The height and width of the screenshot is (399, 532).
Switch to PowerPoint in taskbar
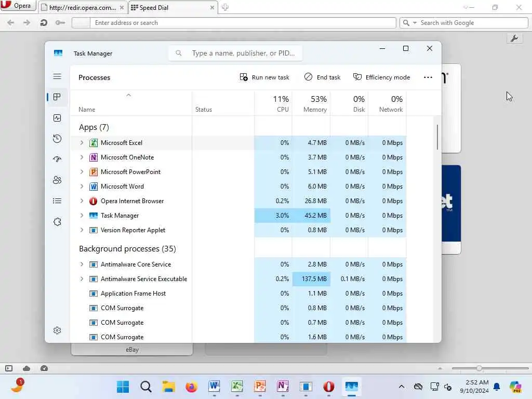pos(260,386)
